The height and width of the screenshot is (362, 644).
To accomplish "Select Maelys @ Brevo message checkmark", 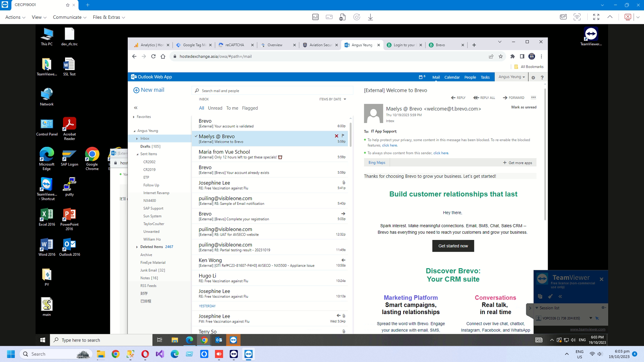I will [196, 136].
